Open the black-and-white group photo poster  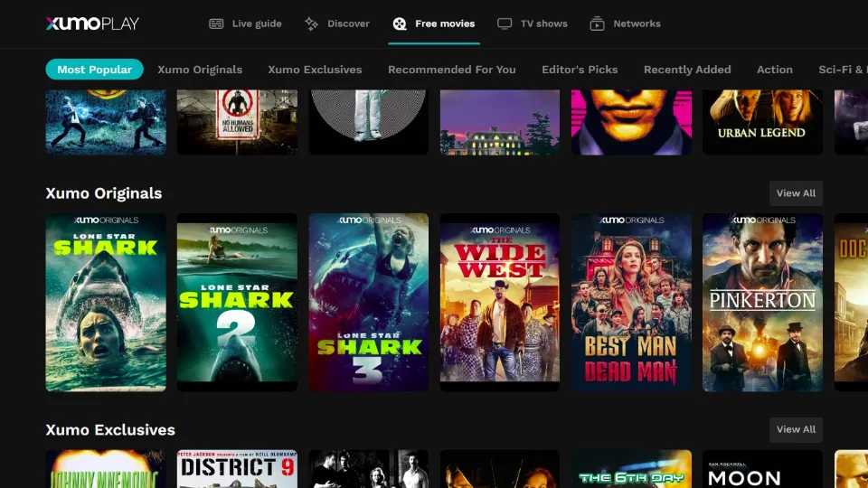tap(369, 469)
